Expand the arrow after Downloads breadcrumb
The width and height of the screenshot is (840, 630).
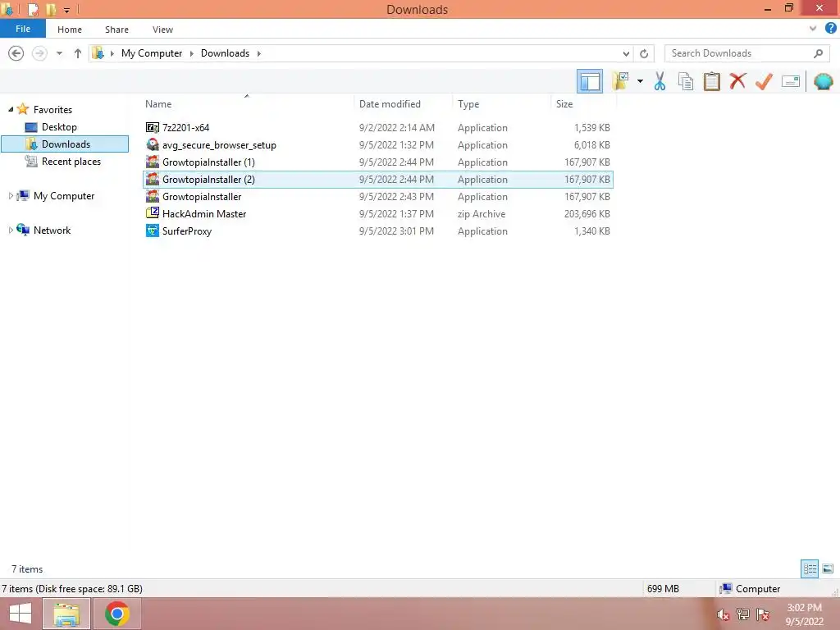click(258, 53)
